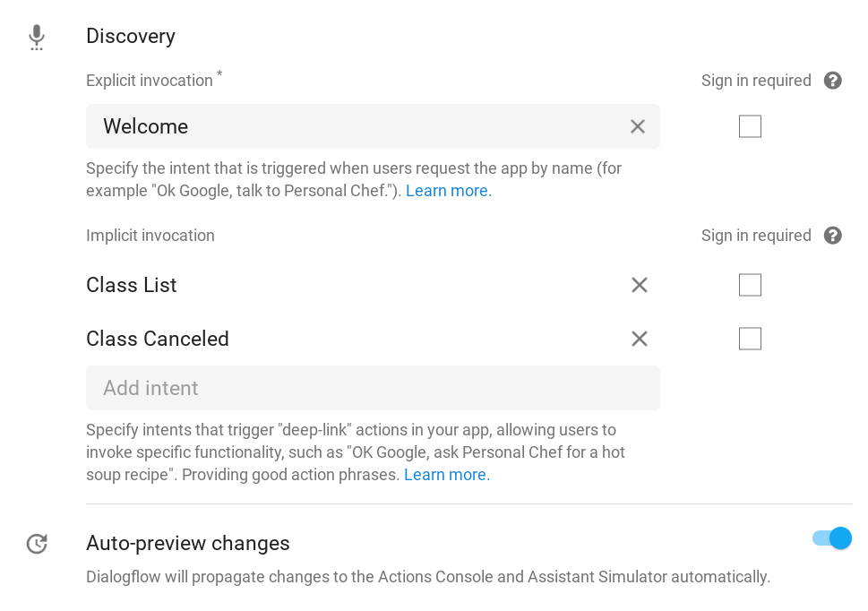868x611 pixels.
Task: Open help for implicit invocation sign-in
Action: click(833, 236)
